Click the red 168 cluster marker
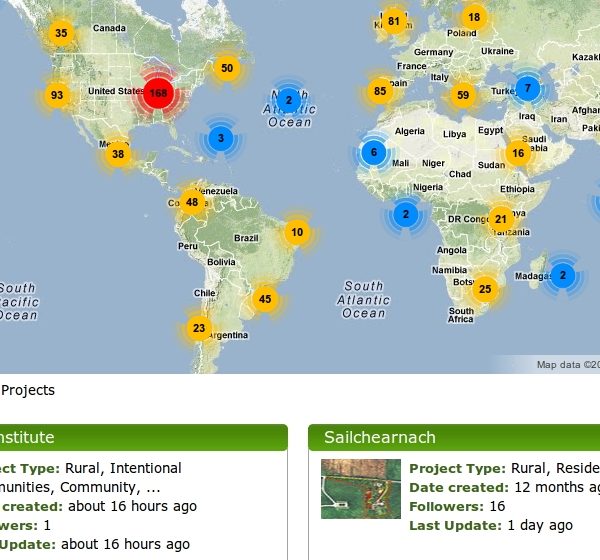Image resolution: width=600 pixels, height=560 pixels. 158,93
